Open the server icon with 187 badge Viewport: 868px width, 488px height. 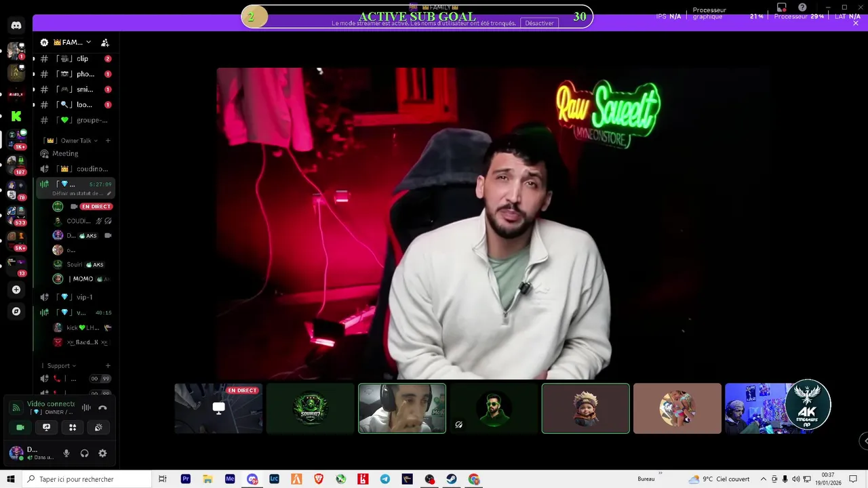tap(16, 165)
